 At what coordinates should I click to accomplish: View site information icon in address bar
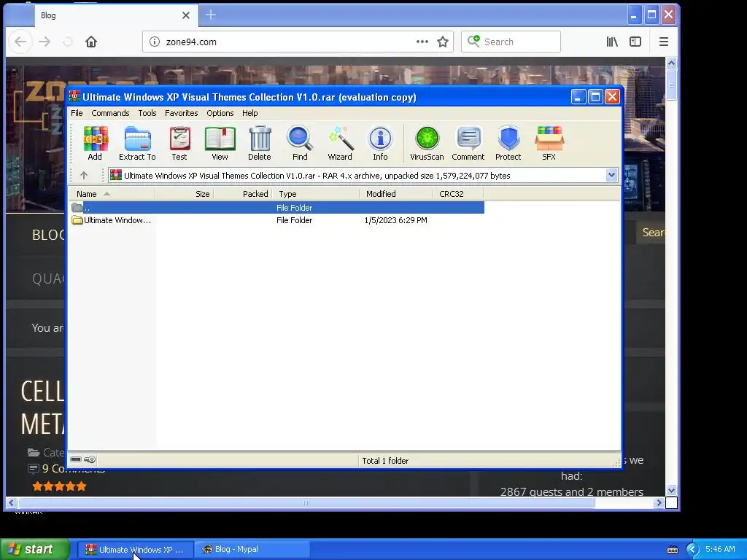[155, 42]
